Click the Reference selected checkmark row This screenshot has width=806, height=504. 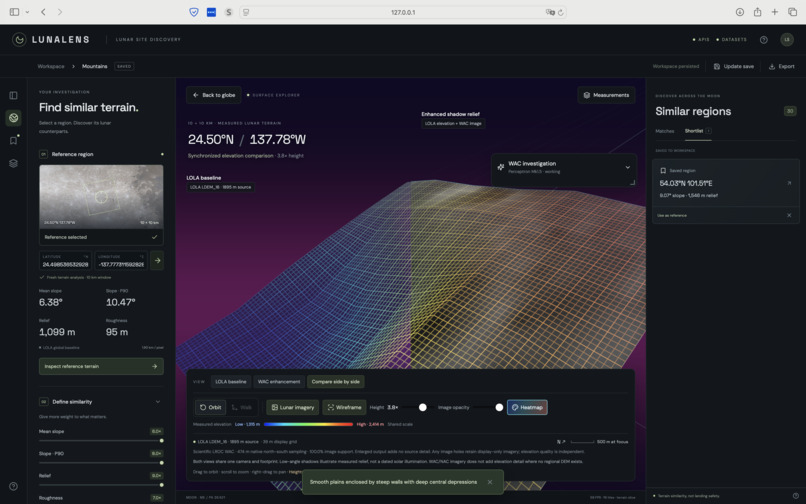pos(101,237)
